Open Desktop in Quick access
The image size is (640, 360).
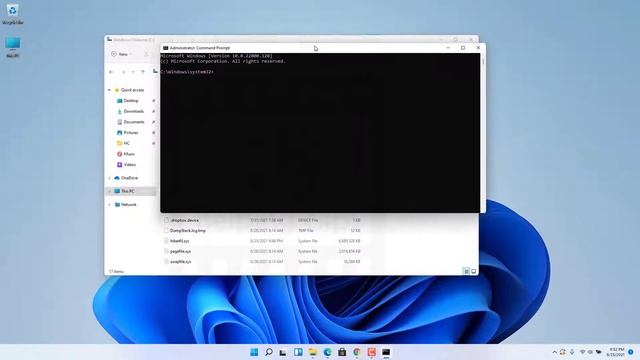pos(128,100)
